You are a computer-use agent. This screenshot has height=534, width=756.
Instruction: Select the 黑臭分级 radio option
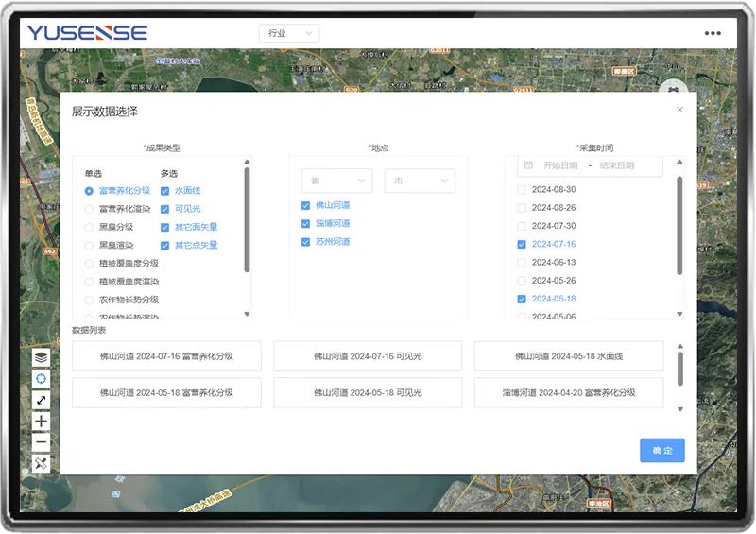click(89, 227)
